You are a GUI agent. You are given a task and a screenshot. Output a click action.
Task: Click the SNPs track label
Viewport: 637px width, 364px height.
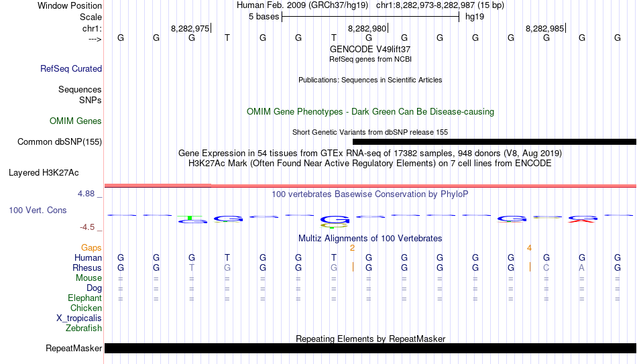(91, 100)
